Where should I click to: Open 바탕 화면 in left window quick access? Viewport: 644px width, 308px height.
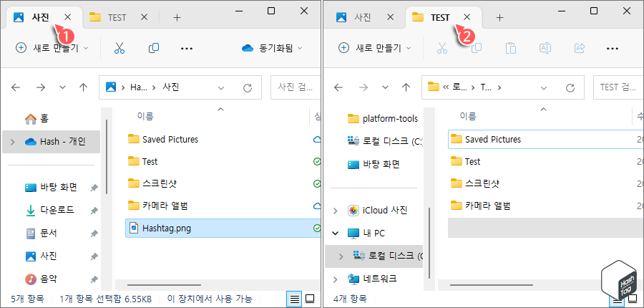(52, 188)
